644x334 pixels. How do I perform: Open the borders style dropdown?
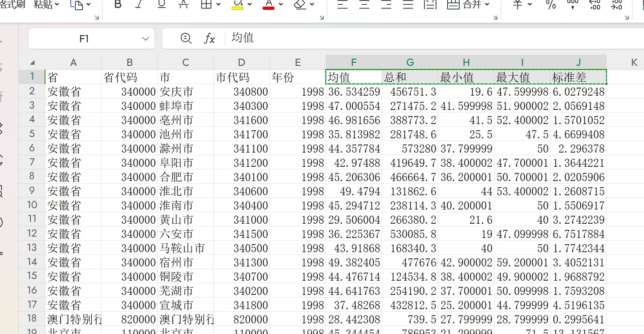[218, 4]
